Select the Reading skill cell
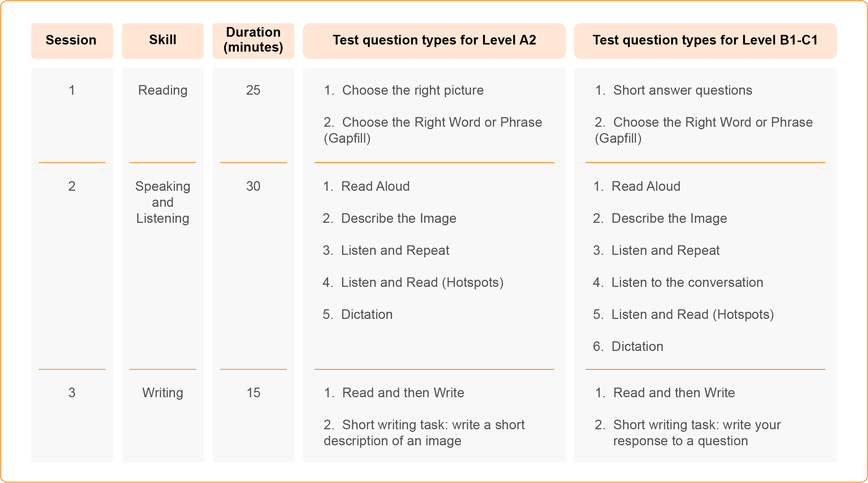 tap(163, 90)
